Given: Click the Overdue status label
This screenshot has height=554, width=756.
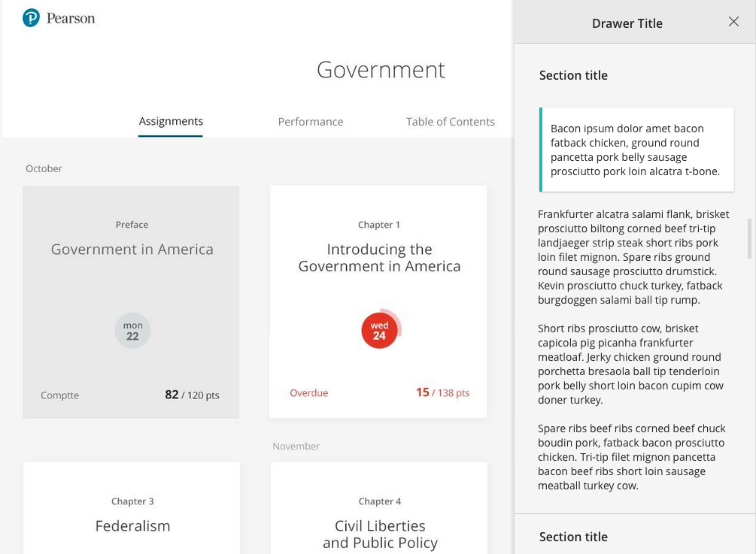Looking at the screenshot, I should (309, 392).
